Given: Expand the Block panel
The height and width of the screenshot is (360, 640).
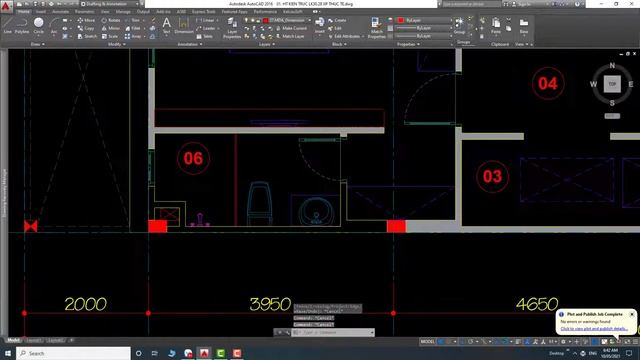Looking at the screenshot, I should tap(339, 44).
